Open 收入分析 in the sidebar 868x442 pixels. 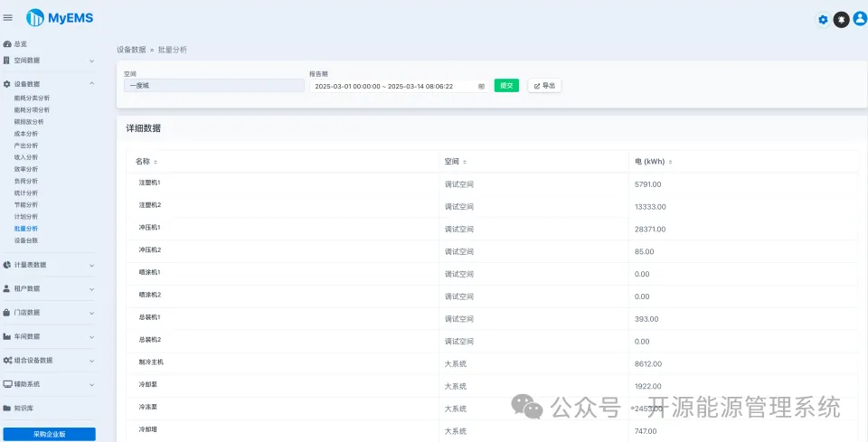click(x=26, y=157)
